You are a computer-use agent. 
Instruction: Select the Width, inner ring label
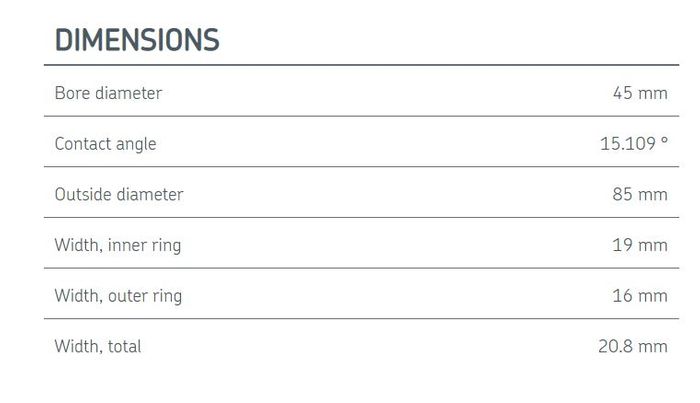click(117, 245)
